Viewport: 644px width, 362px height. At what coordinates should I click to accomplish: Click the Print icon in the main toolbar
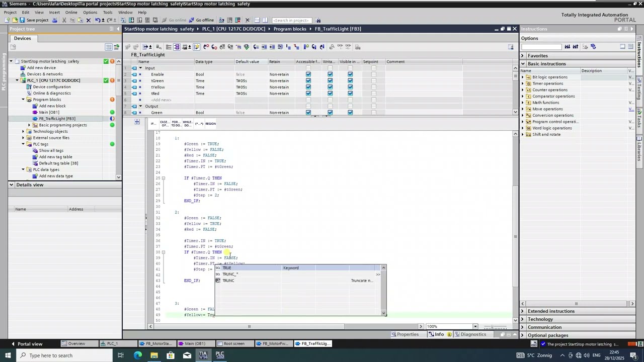[55, 20]
